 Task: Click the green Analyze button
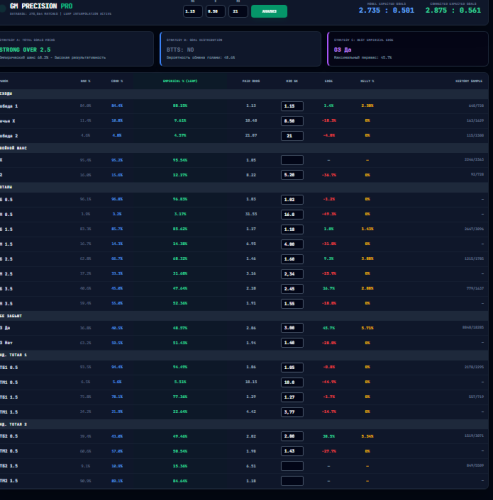point(269,11)
